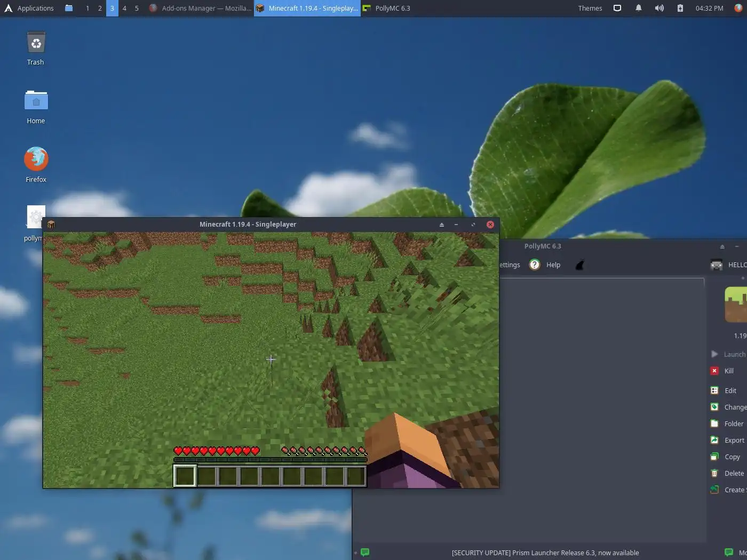
Task: Switch to workspace 5
Action: click(137, 8)
